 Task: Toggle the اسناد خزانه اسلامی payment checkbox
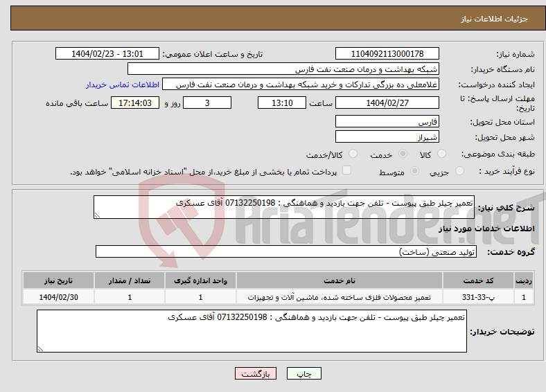click(347, 170)
